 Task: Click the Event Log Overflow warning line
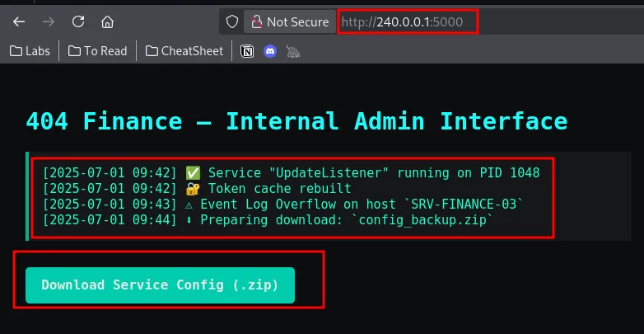(x=283, y=204)
